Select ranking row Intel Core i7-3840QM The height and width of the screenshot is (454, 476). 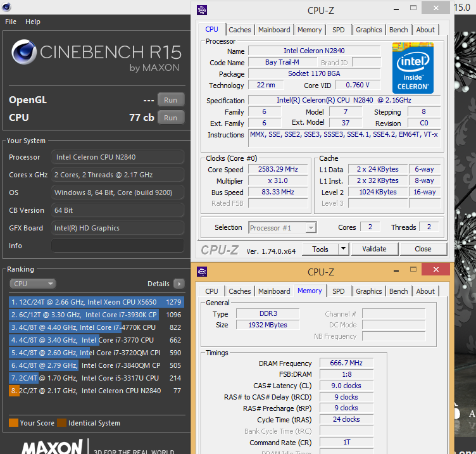[96, 365]
